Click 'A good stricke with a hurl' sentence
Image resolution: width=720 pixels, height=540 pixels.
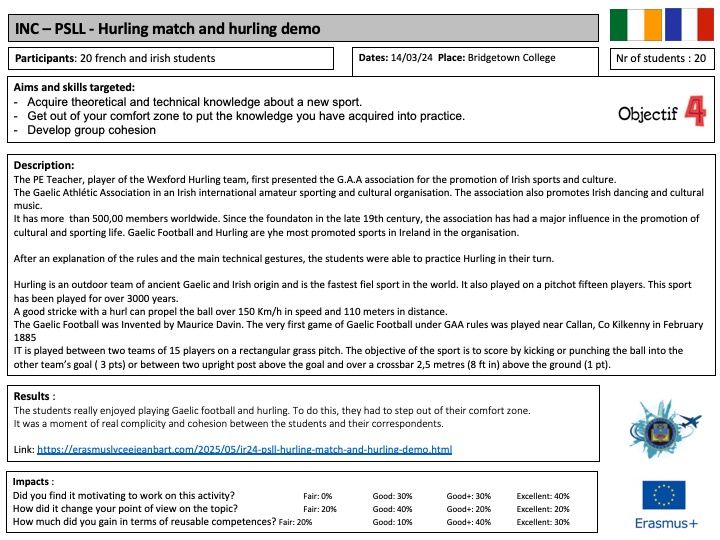(x=231, y=311)
